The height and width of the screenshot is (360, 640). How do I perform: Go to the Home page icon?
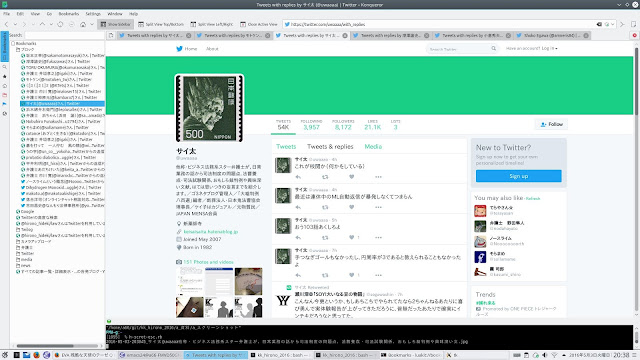tap(83, 24)
